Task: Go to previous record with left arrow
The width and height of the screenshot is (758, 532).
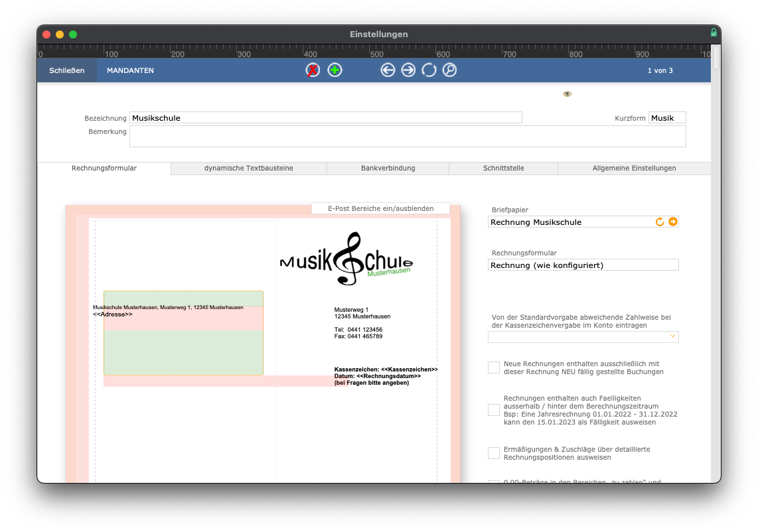Action: [x=388, y=70]
